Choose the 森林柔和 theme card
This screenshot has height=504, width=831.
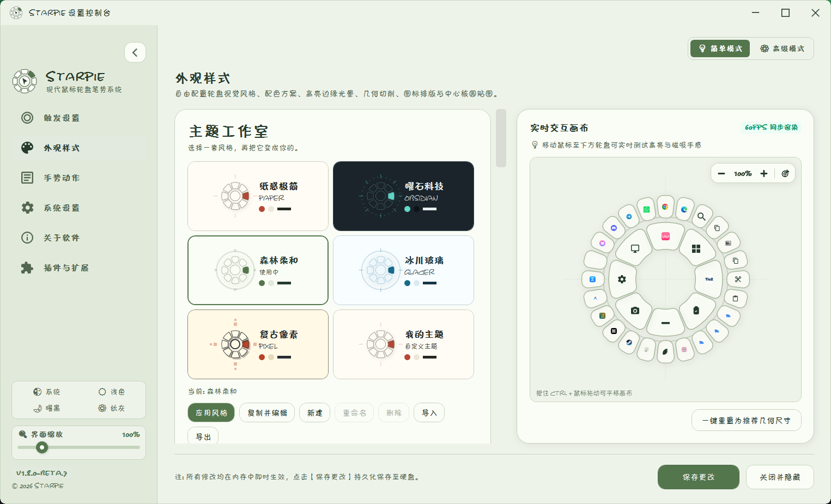point(258,270)
